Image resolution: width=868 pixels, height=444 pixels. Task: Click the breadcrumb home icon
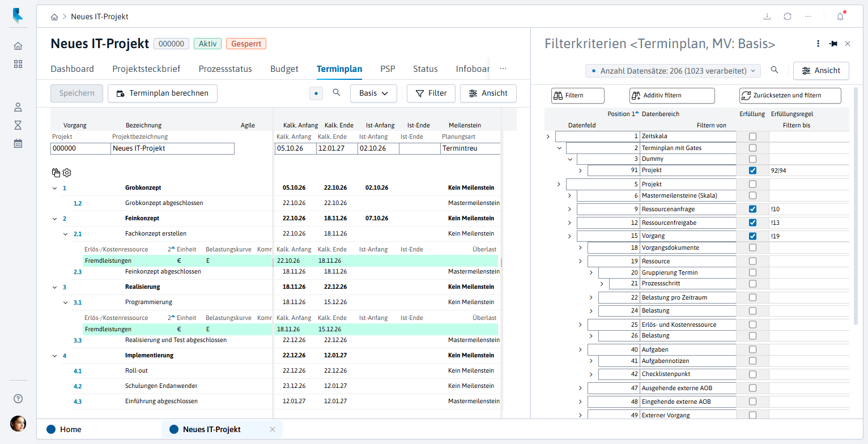54,17
